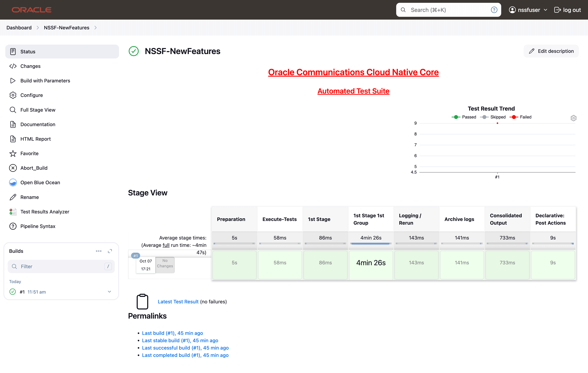Screen dimensions: 588x373
Task: Click the Test Result Trend gear icon
Action: pyautogui.click(x=573, y=118)
